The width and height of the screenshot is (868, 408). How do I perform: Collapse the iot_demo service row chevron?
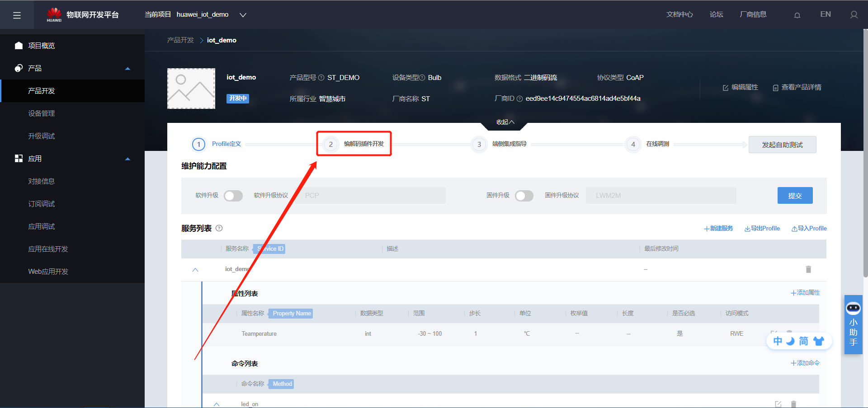195,270
